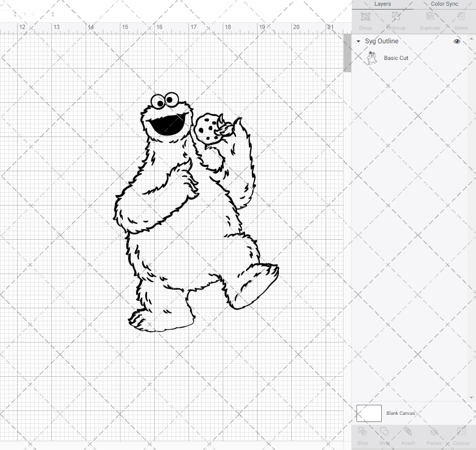Expand the Svg Outline disclosure triangle
This screenshot has width=476, height=450.
point(358,41)
